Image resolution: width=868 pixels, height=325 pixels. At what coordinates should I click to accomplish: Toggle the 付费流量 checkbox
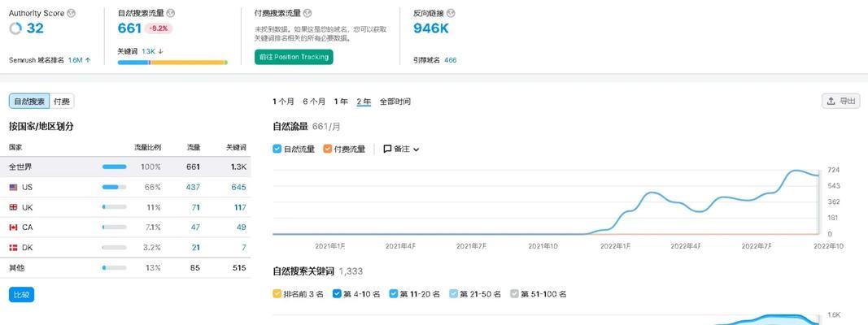[x=327, y=149]
